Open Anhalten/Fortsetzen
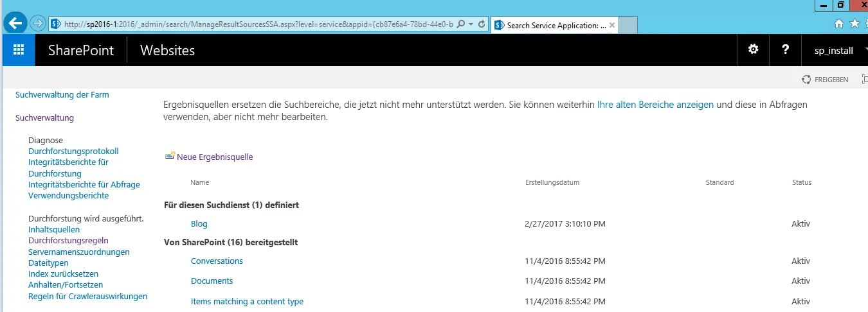Screen dimensions: 868x312 point(66,284)
